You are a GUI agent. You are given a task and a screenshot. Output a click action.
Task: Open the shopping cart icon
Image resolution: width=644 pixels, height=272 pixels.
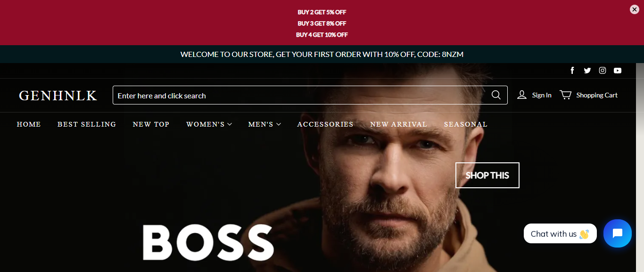(565, 95)
